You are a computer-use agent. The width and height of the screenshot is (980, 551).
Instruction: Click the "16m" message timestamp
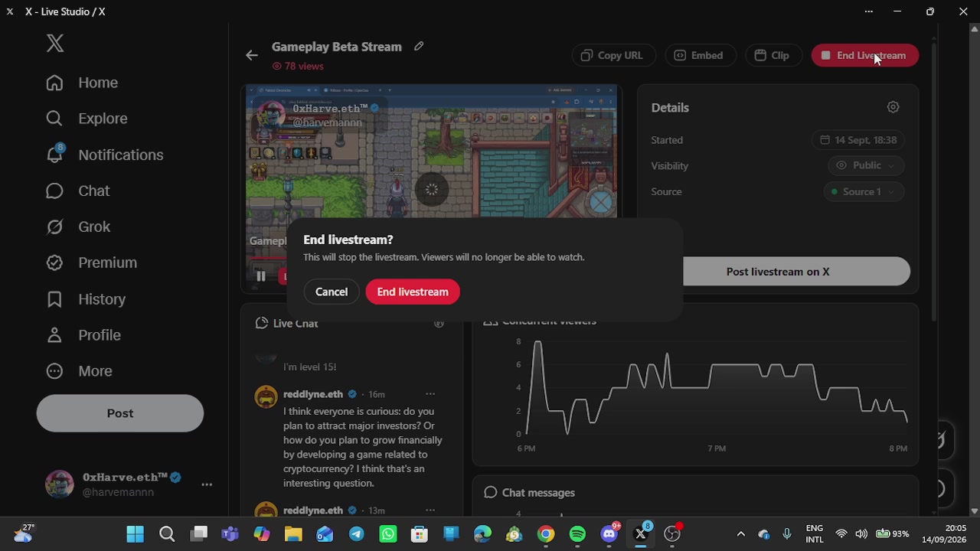[376, 394]
